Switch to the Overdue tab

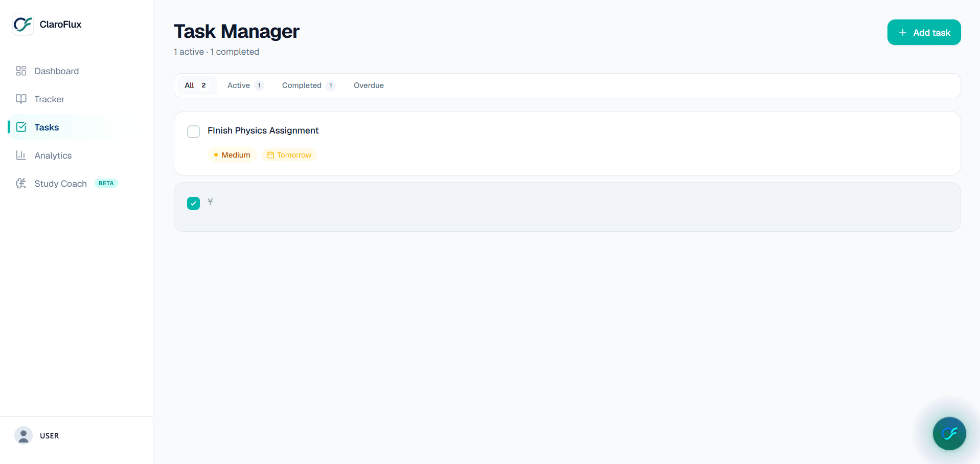[369, 85]
